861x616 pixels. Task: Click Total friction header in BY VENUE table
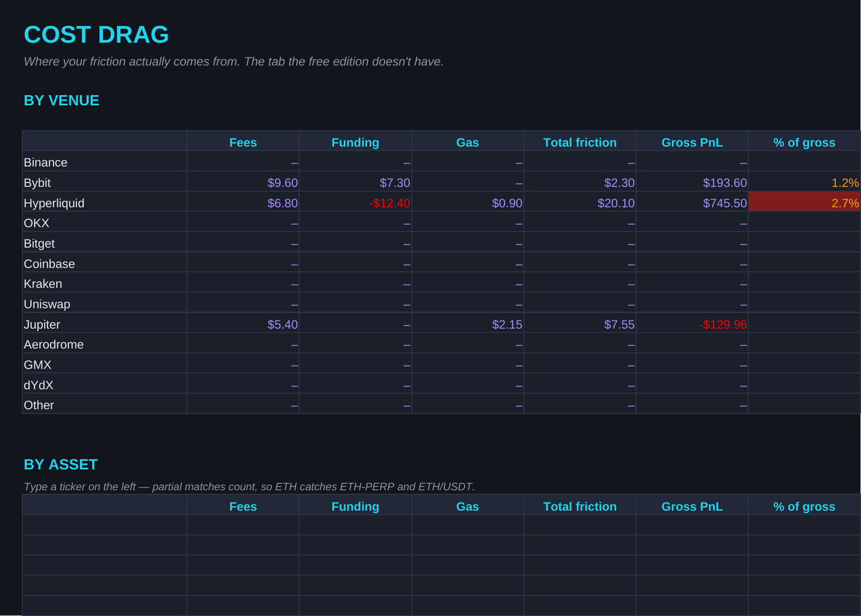pyautogui.click(x=580, y=142)
